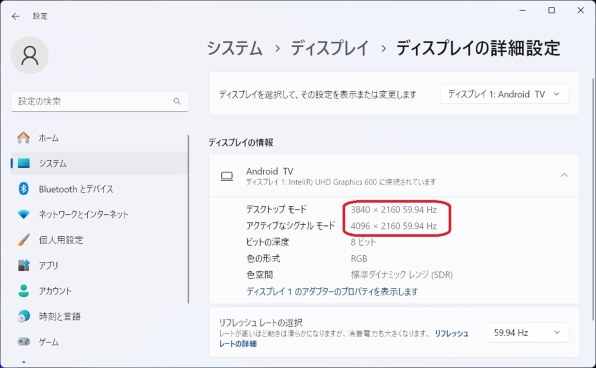Click the ゲーム controller icon
This screenshot has height=368, width=596.
24,341
